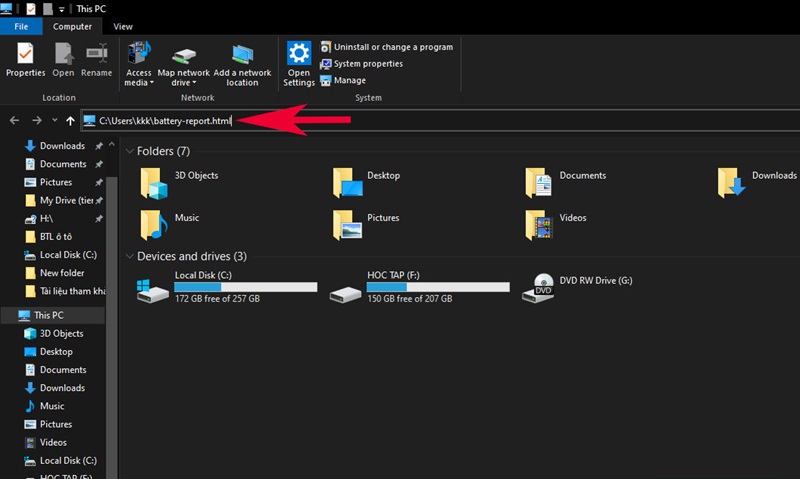Click Uninstall or change a program
The height and width of the screenshot is (479, 800).
click(386, 47)
